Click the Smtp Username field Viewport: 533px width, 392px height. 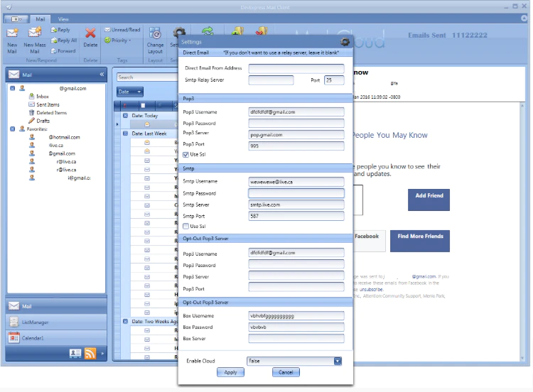click(x=296, y=182)
